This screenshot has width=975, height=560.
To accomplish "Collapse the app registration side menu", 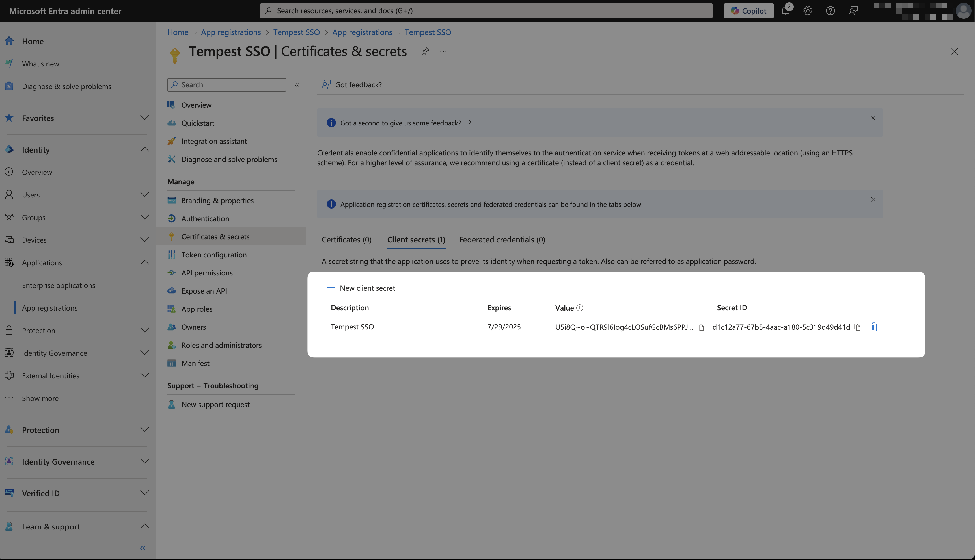I will click(x=297, y=84).
